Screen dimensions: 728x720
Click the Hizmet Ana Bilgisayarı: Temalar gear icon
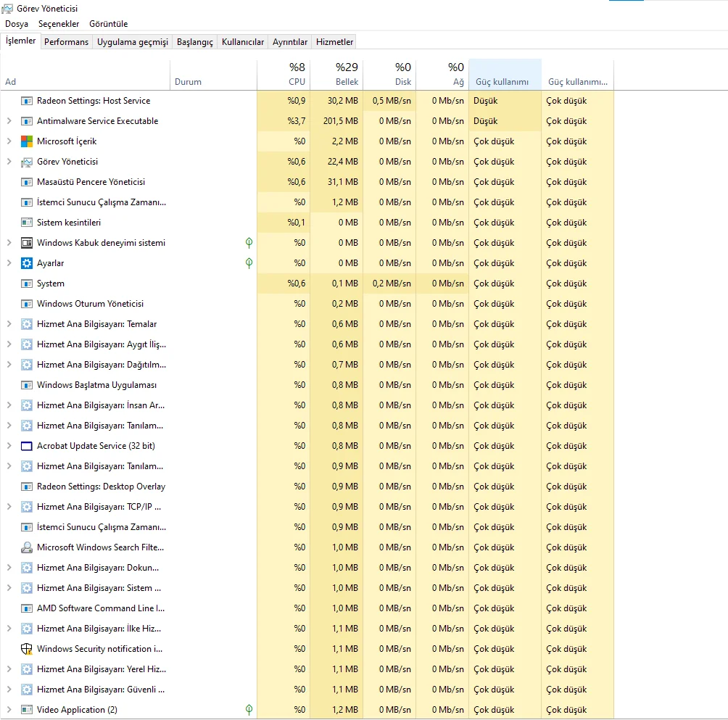[x=27, y=324]
